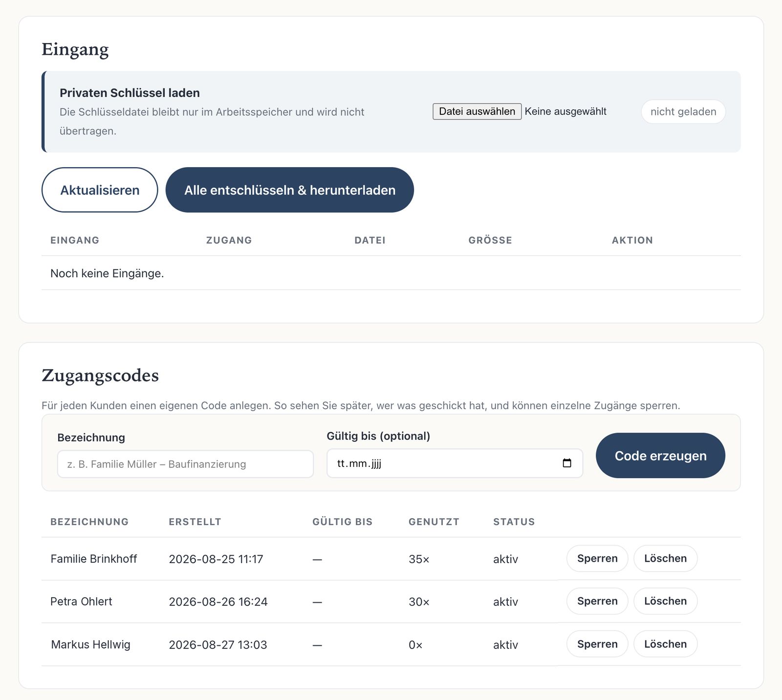Click the ERSTELLT column header

195,522
